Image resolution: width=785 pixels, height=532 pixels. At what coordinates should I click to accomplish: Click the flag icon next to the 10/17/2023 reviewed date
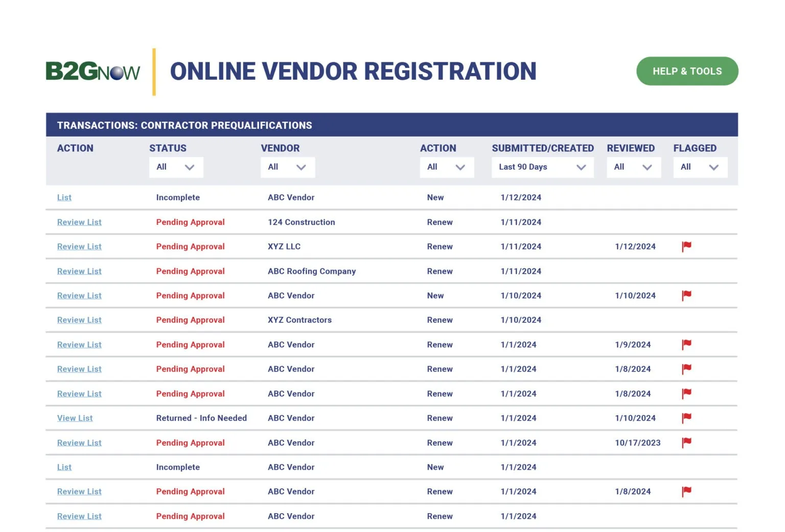point(686,443)
